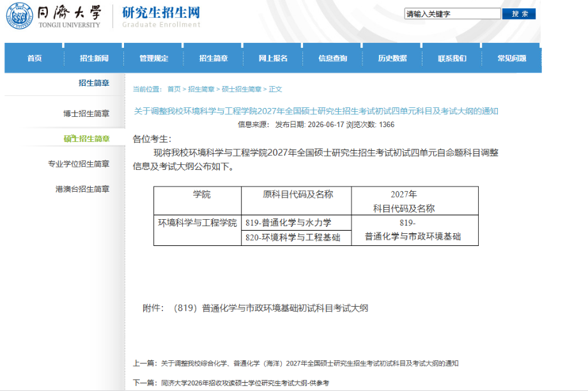The image size is (588, 391).
Task: Click the 820-环境科学与工程基础 table cell
Action: 297,238
